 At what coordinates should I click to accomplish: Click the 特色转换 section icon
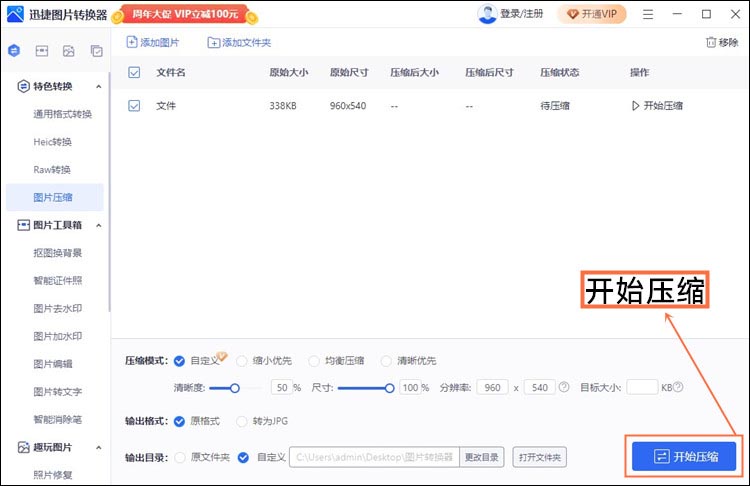point(23,86)
